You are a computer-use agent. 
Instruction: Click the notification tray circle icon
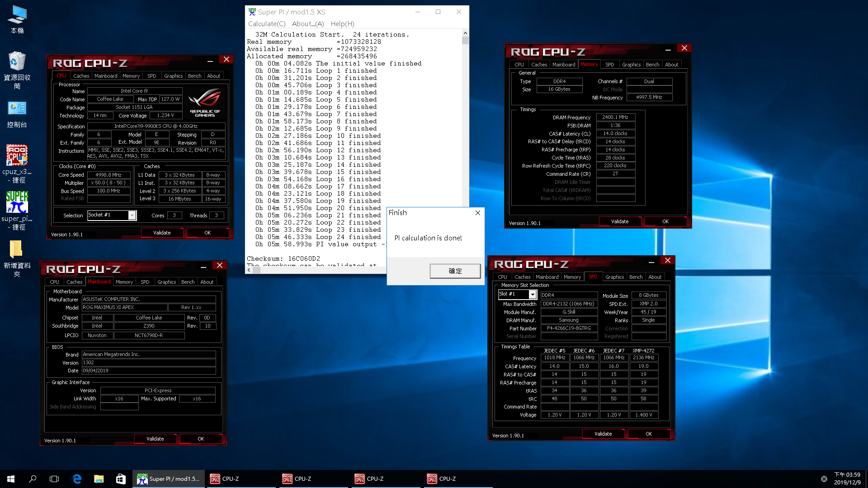click(x=824, y=479)
